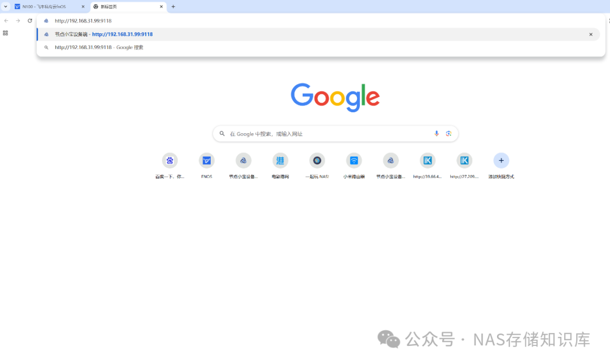Open the apps grid icon below the back button
The width and height of the screenshot is (610, 364).
pos(6,33)
